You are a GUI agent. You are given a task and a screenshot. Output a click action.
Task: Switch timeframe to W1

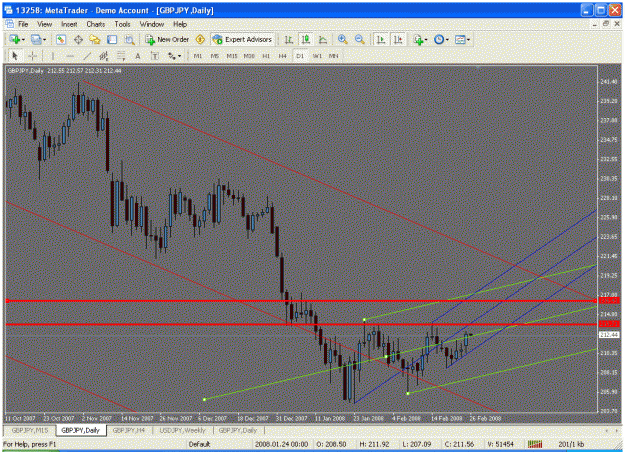(x=317, y=56)
